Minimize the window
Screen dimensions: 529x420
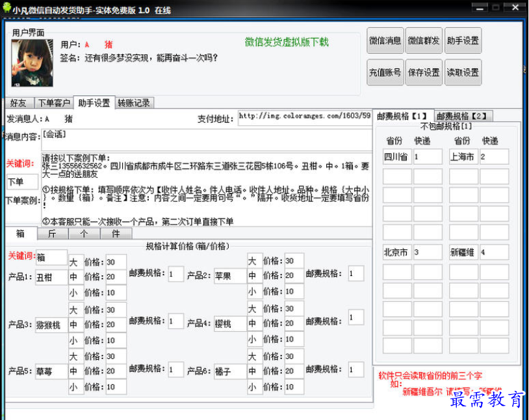(480, 7)
